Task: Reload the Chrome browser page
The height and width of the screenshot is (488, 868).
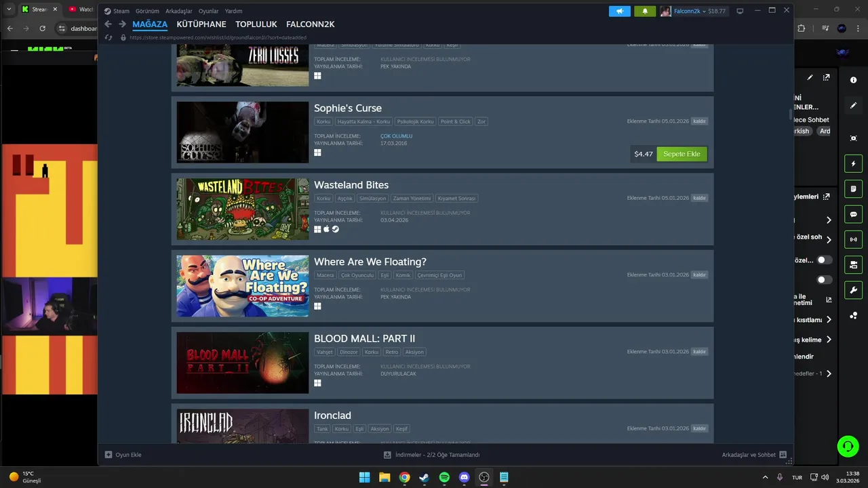Action: tap(43, 28)
